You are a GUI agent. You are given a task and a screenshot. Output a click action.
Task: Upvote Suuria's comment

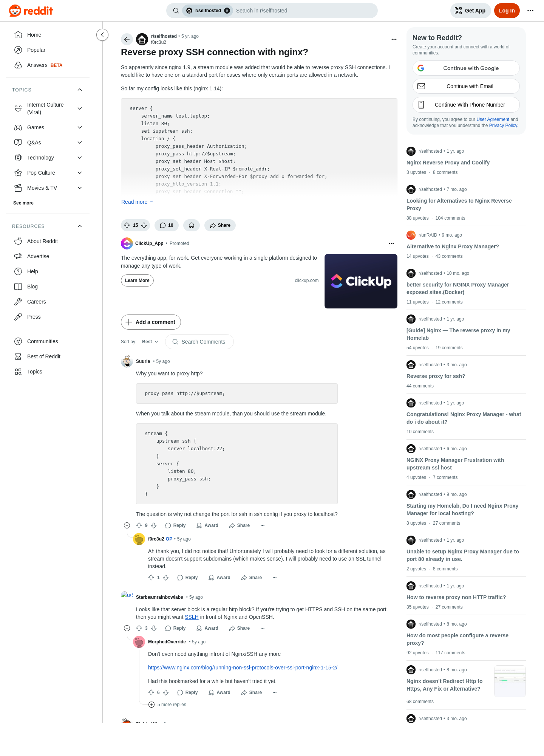point(139,525)
